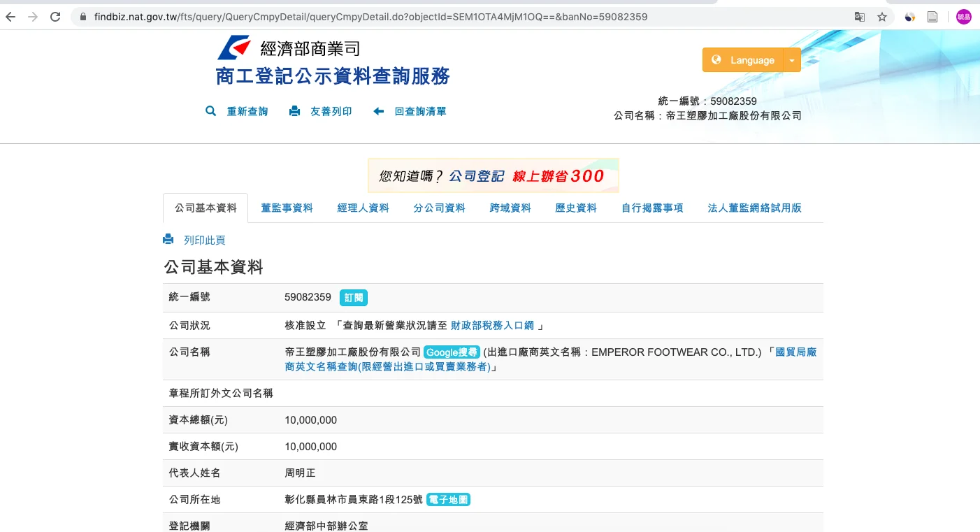Click the orange Language button
The height and width of the screenshot is (532, 980).
(744, 60)
